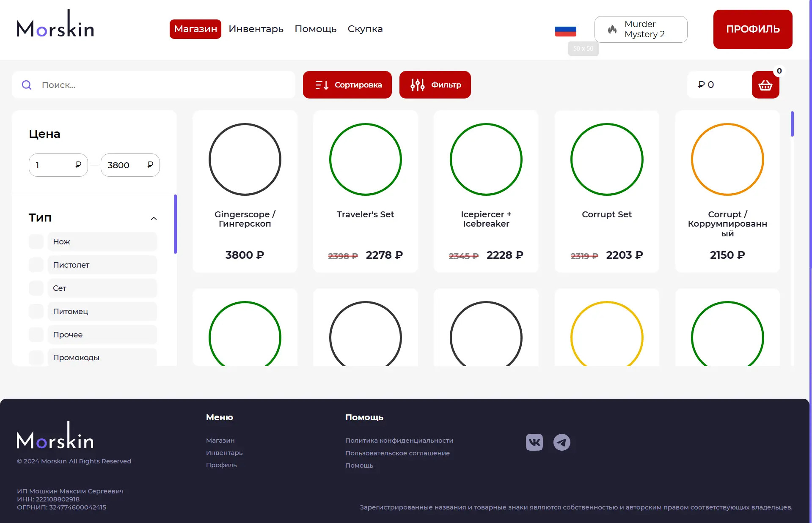
Task: Open the Murder Mystery 2 game selector
Action: coord(641,29)
